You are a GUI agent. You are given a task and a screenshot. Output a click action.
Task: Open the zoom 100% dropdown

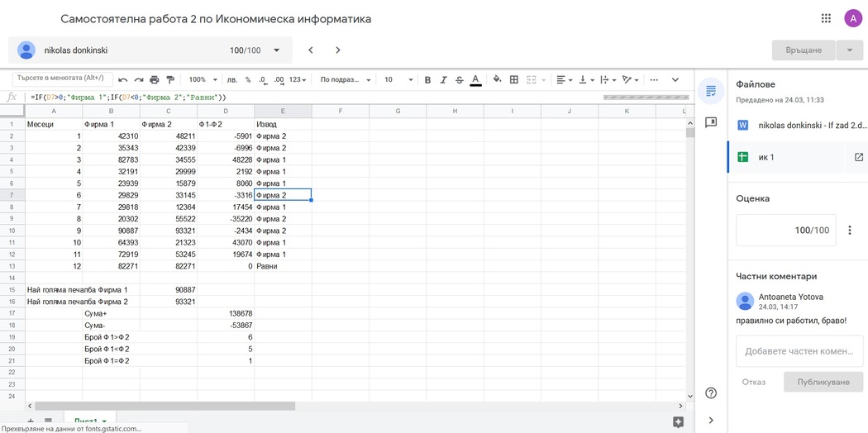[203, 80]
